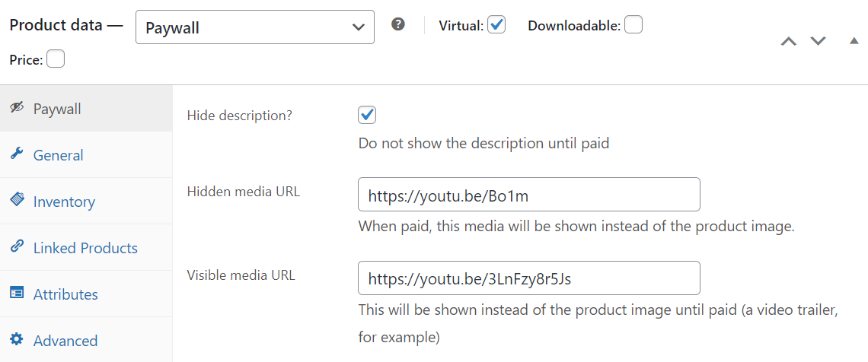Click the Linked Products chain icon
This screenshot has width=868, height=362.
click(x=17, y=247)
